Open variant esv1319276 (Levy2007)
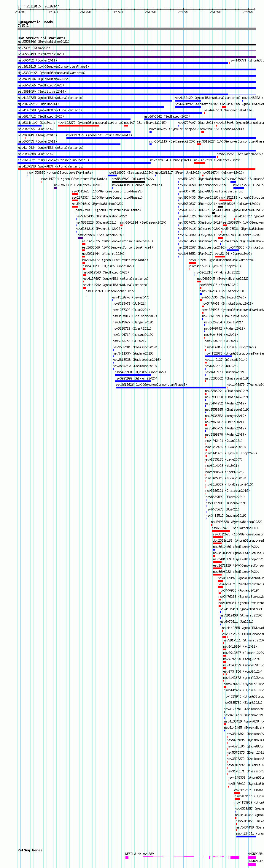This screenshot has height=868, width=264. point(131,298)
